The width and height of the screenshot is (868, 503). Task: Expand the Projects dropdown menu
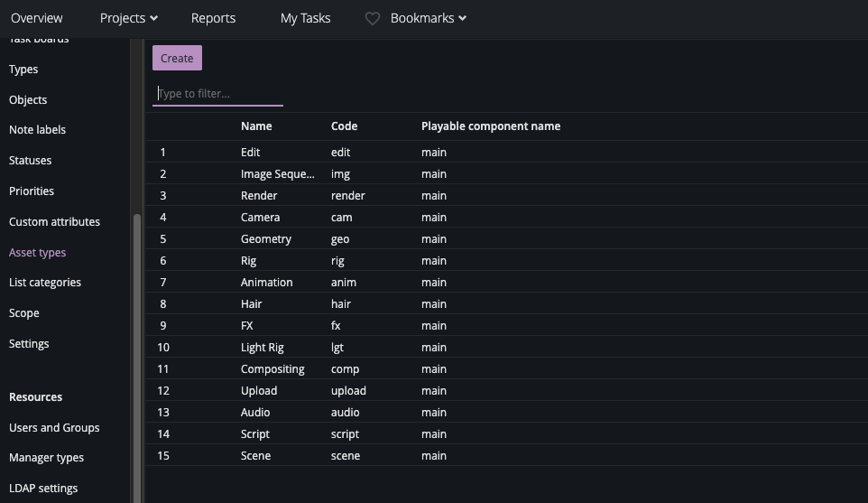pos(128,18)
